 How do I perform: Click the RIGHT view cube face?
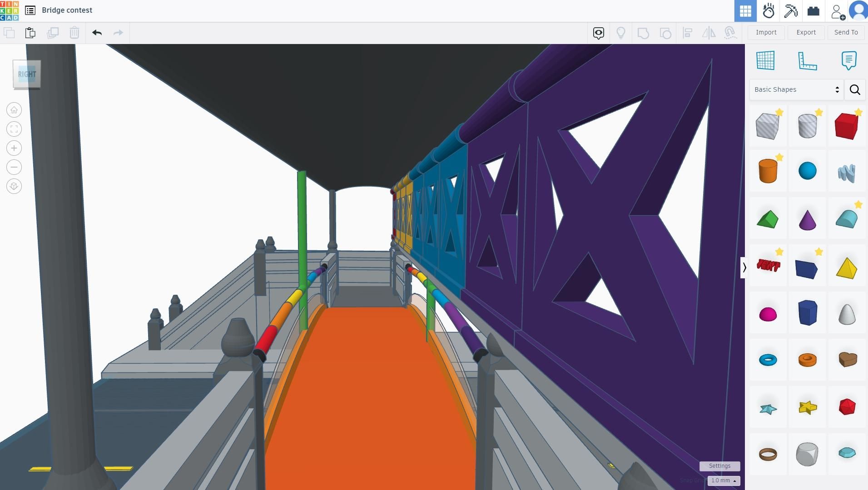(27, 74)
